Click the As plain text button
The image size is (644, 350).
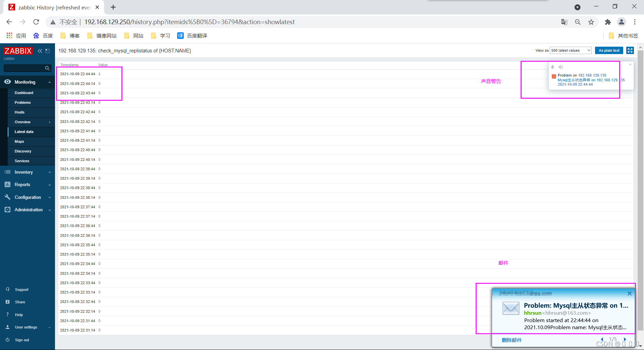609,50
